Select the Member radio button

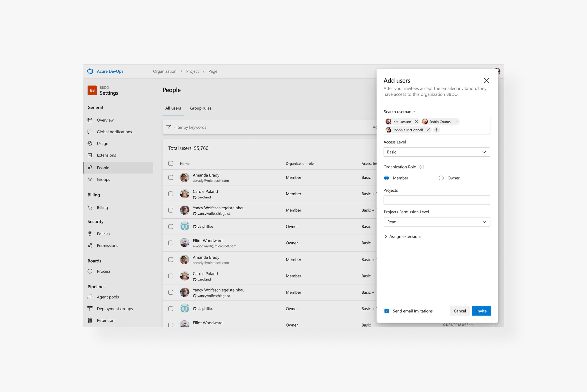point(386,178)
